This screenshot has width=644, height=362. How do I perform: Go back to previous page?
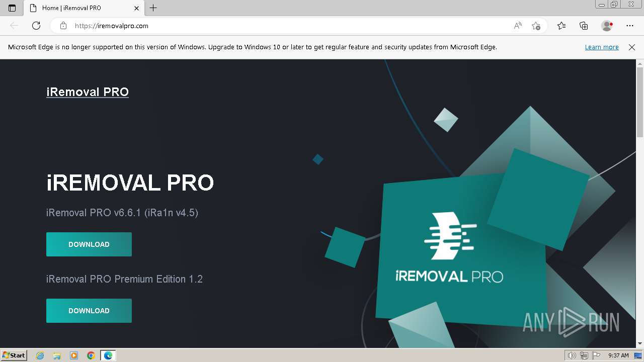tap(14, 26)
